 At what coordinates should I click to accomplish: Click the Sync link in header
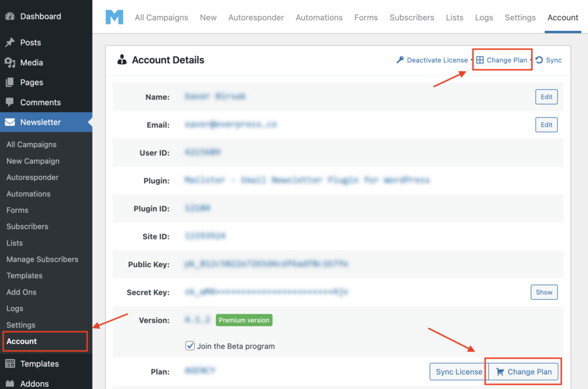tap(548, 60)
